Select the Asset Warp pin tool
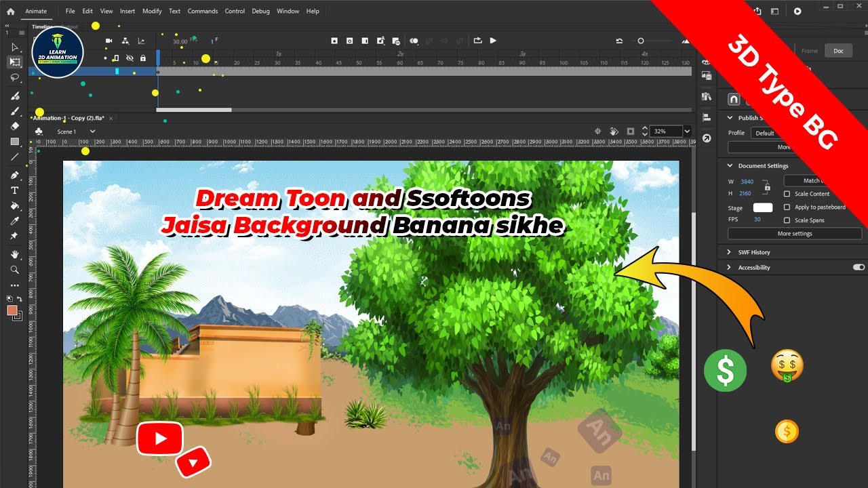The width and height of the screenshot is (868, 488). click(14, 236)
